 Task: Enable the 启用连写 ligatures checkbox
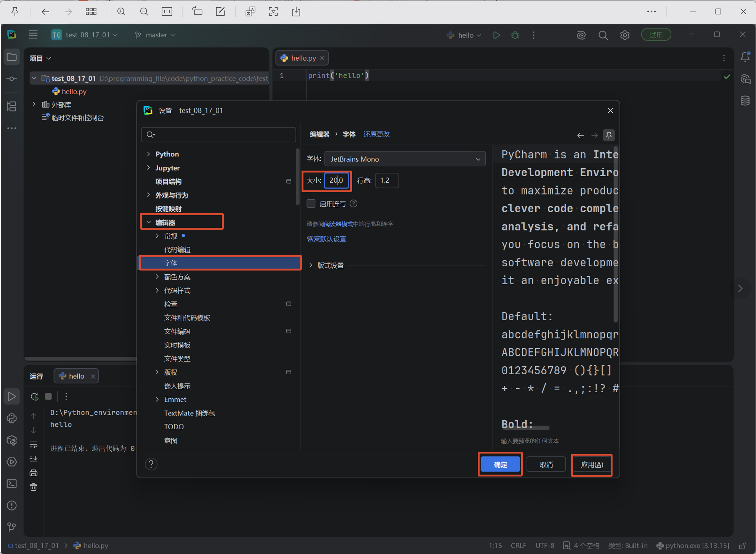pos(311,204)
